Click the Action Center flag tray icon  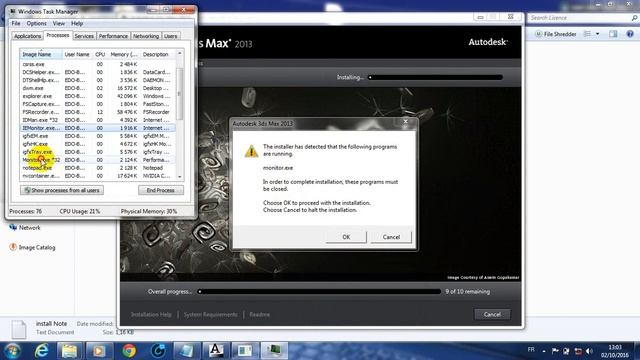(555, 351)
